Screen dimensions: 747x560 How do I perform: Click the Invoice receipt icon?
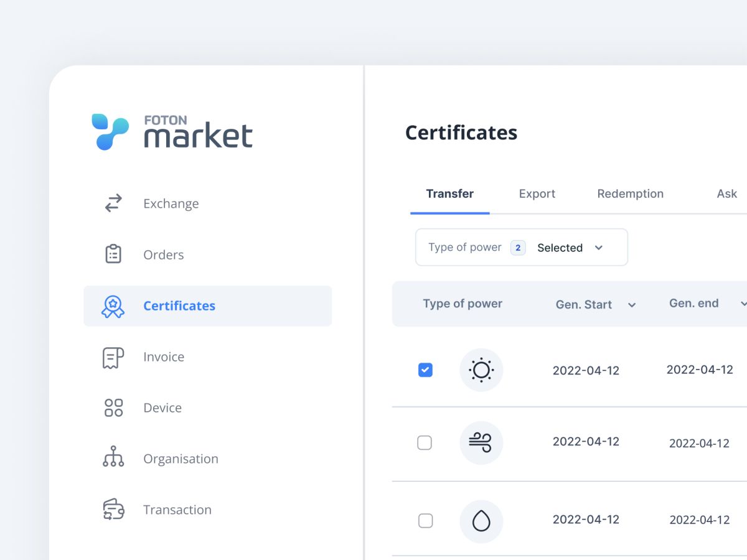[113, 357]
